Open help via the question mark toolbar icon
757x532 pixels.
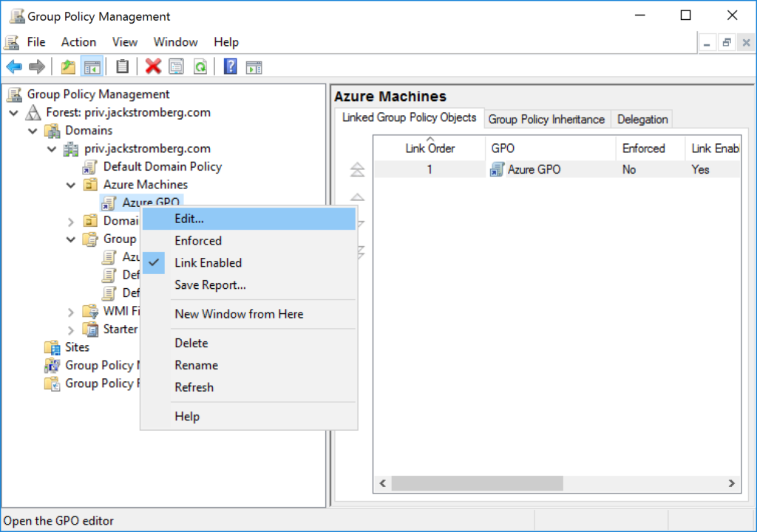231,66
